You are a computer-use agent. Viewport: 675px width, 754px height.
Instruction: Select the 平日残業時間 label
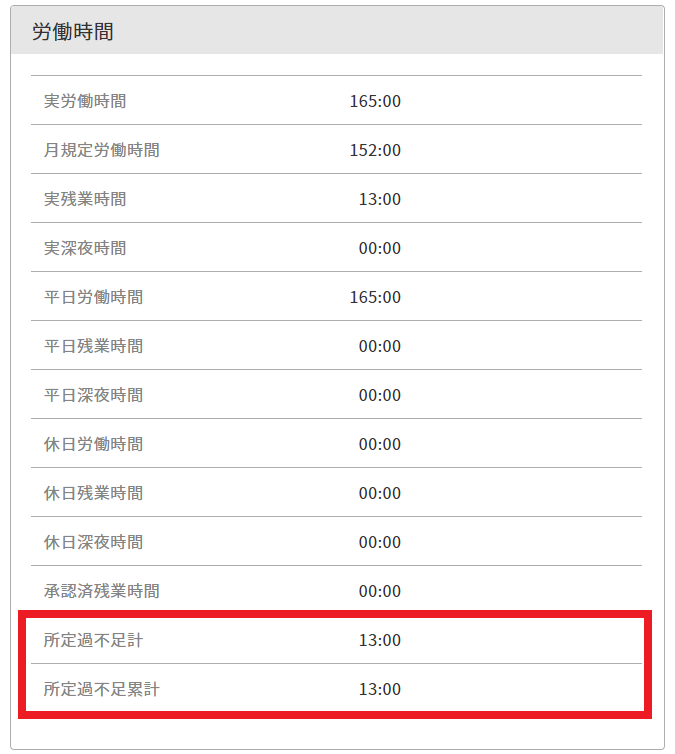[x=93, y=346]
